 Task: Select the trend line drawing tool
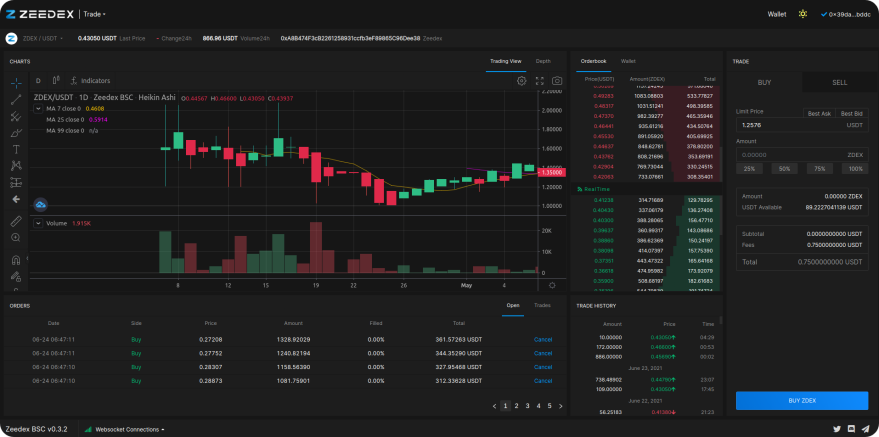(x=16, y=99)
